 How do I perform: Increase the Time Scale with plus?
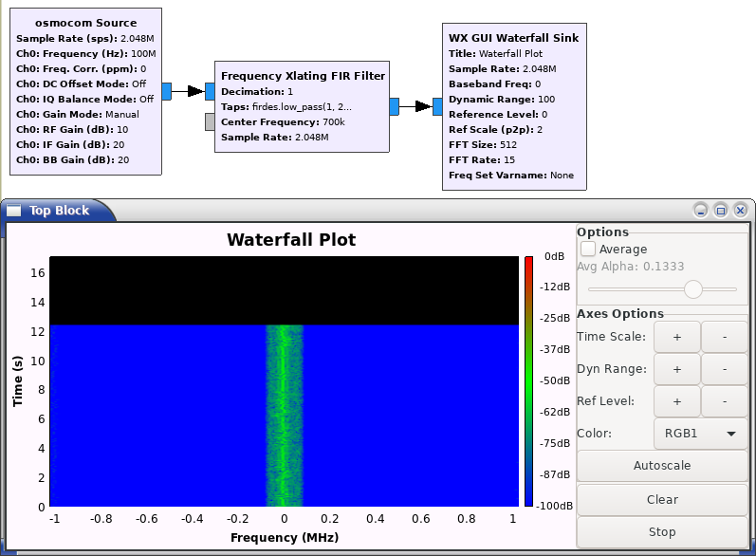676,337
